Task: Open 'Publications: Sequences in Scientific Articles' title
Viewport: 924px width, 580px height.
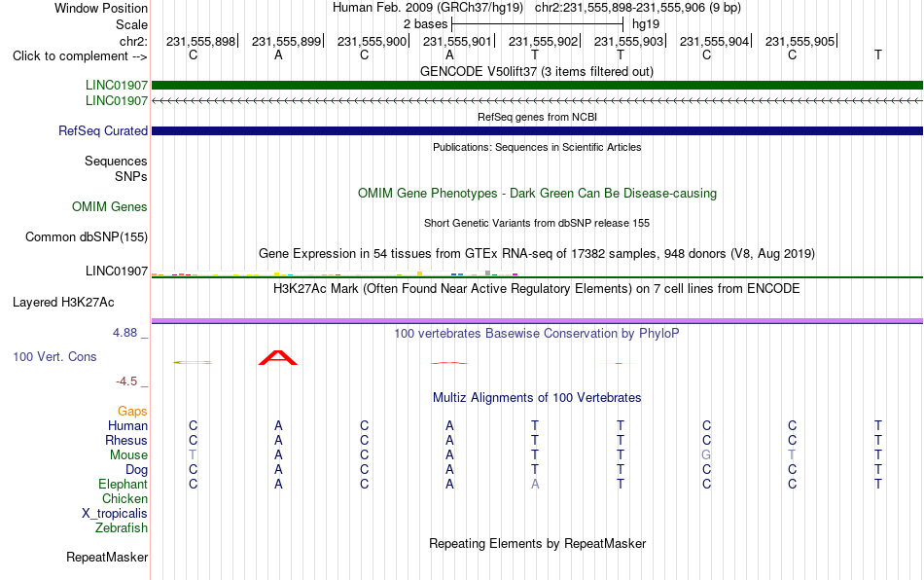Action: tap(537, 147)
